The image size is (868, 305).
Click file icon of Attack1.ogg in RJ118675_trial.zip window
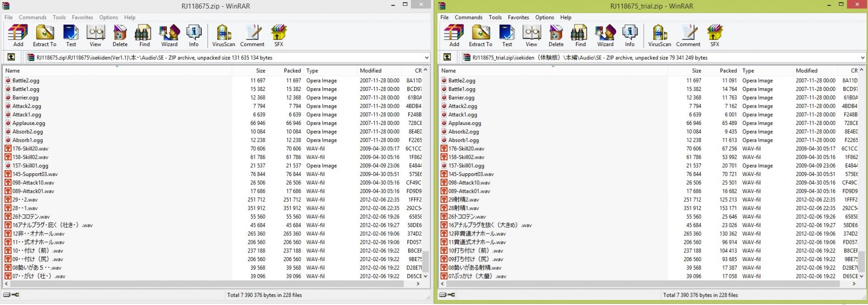pyautogui.click(x=444, y=114)
